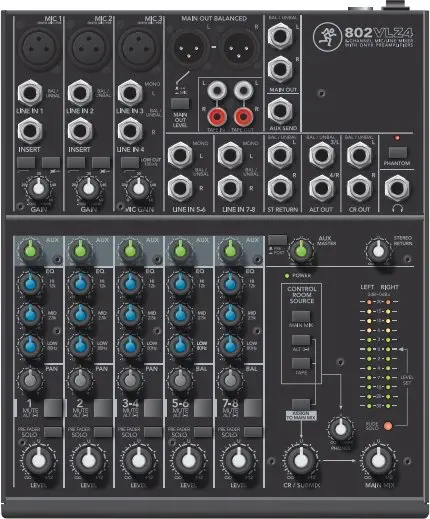Screen dimensions: 430x519
Task: Engage the channel 1 low cut button
Action: coord(26,163)
